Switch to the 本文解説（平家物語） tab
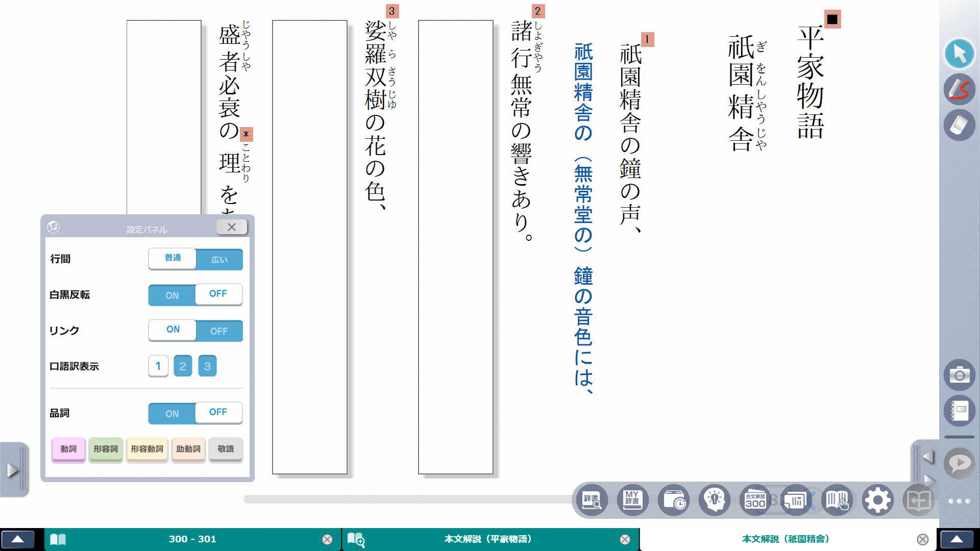The width and height of the screenshot is (980, 551). (487, 539)
